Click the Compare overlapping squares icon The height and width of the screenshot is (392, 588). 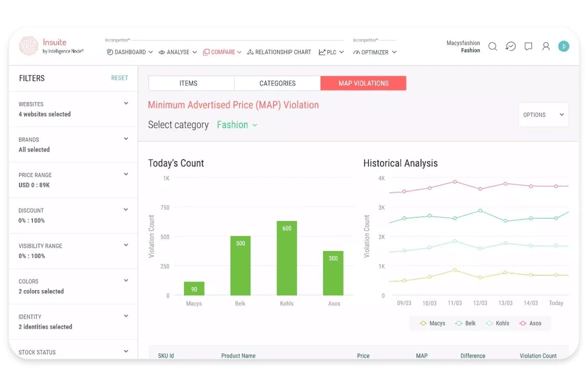click(x=206, y=52)
